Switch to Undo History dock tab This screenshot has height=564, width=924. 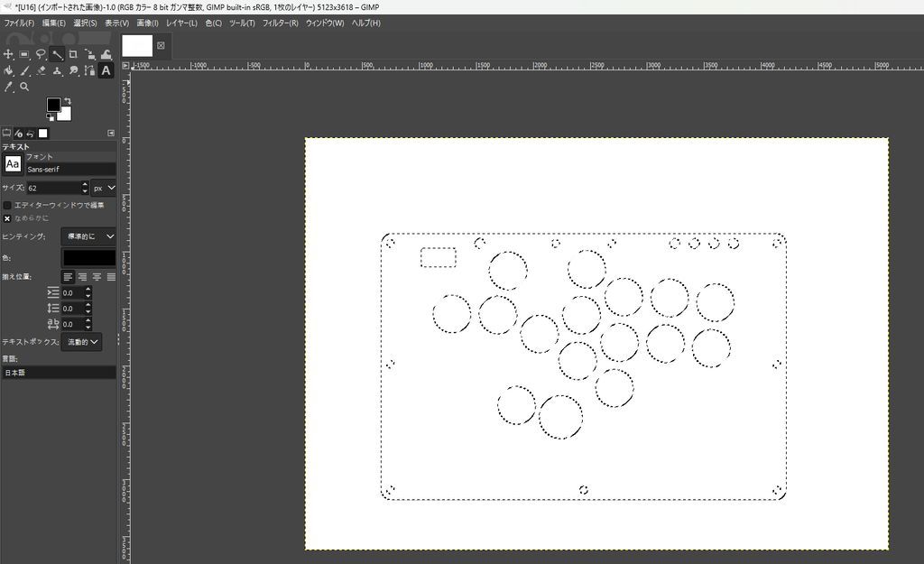30,134
